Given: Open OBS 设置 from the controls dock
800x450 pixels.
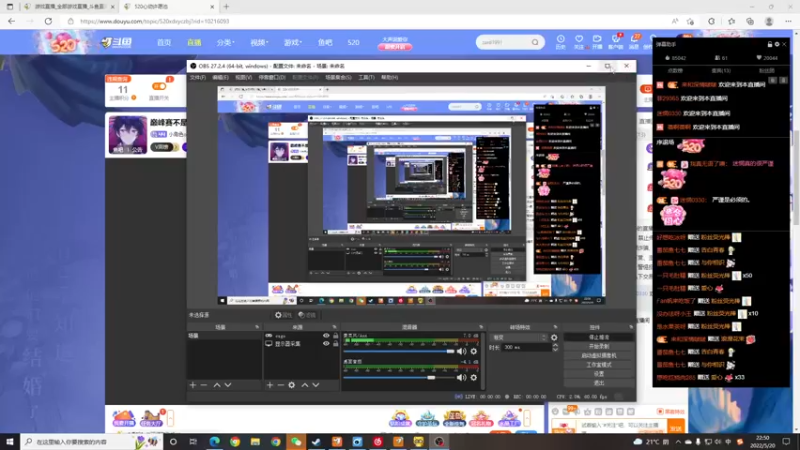Looking at the screenshot, I should click(599, 374).
